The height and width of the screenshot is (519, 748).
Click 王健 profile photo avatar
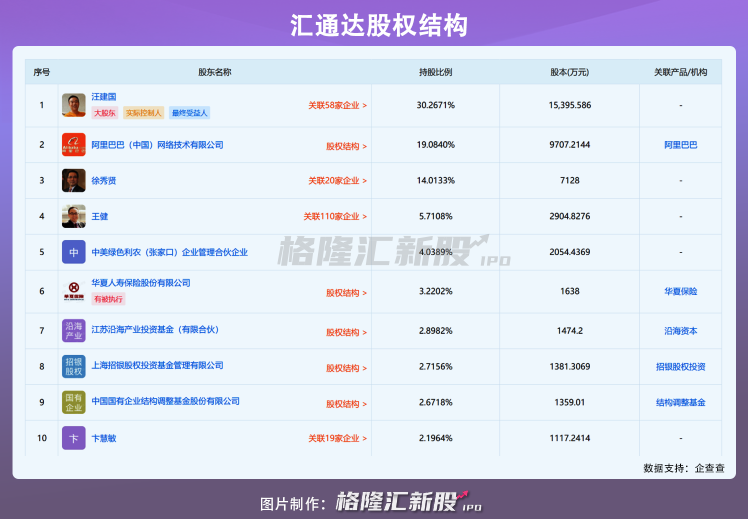(73, 216)
